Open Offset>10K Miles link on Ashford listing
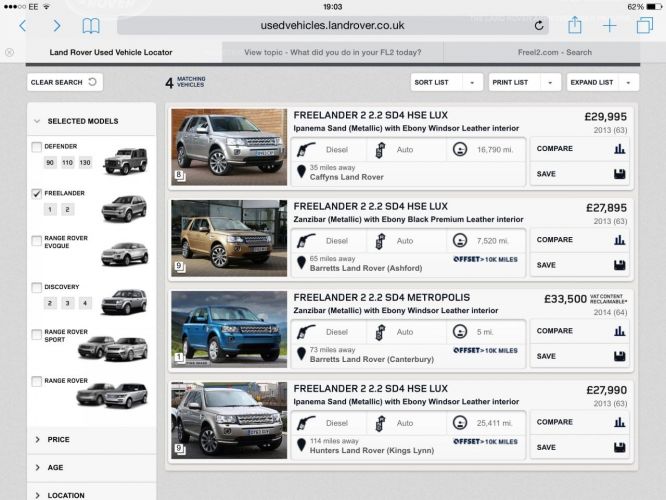This screenshot has width=666, height=500. tap(485, 259)
